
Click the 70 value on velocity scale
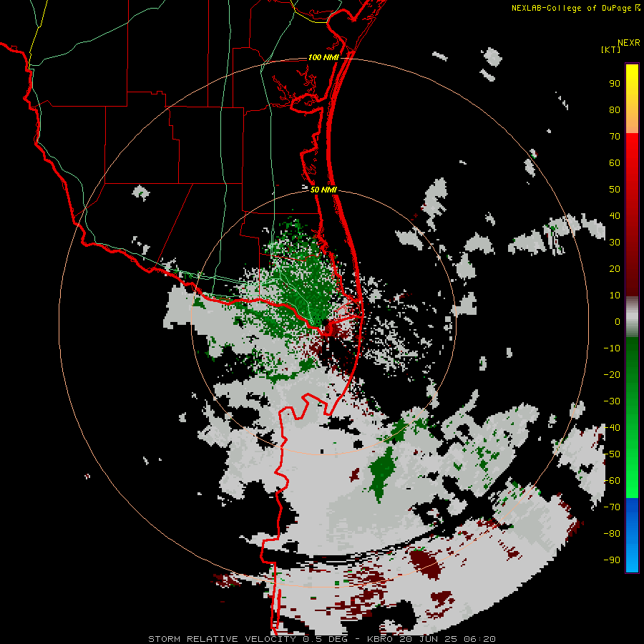pyautogui.click(x=615, y=137)
